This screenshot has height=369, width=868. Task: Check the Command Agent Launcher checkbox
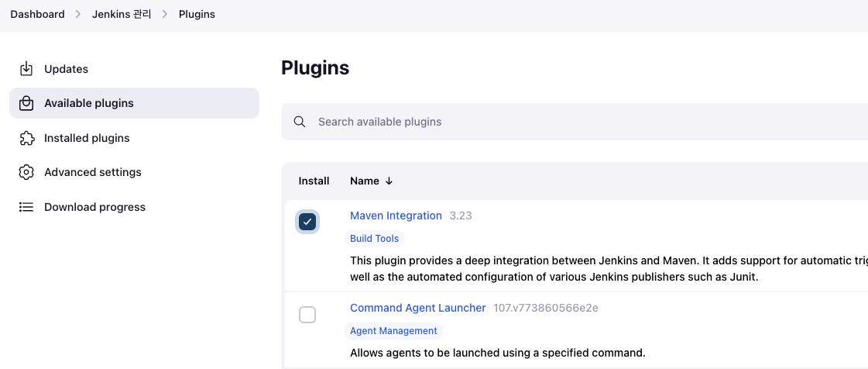(x=307, y=315)
